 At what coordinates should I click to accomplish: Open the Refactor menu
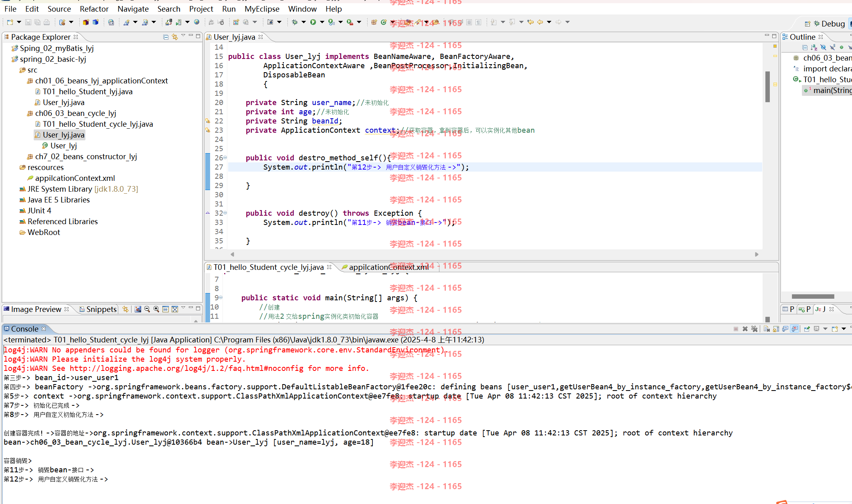[94, 9]
